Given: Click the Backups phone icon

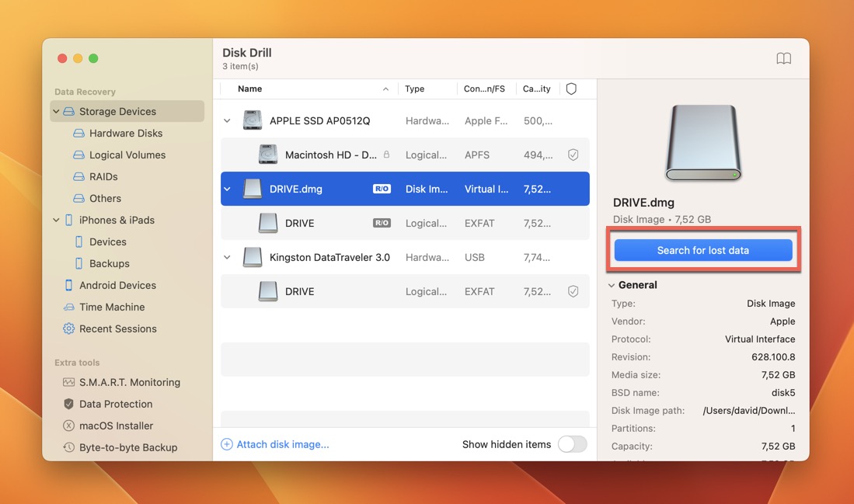Looking at the screenshot, I should coord(79,263).
